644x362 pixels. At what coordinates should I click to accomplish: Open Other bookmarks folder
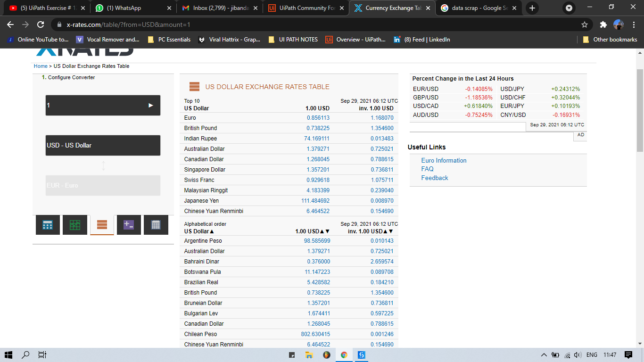click(610, 40)
